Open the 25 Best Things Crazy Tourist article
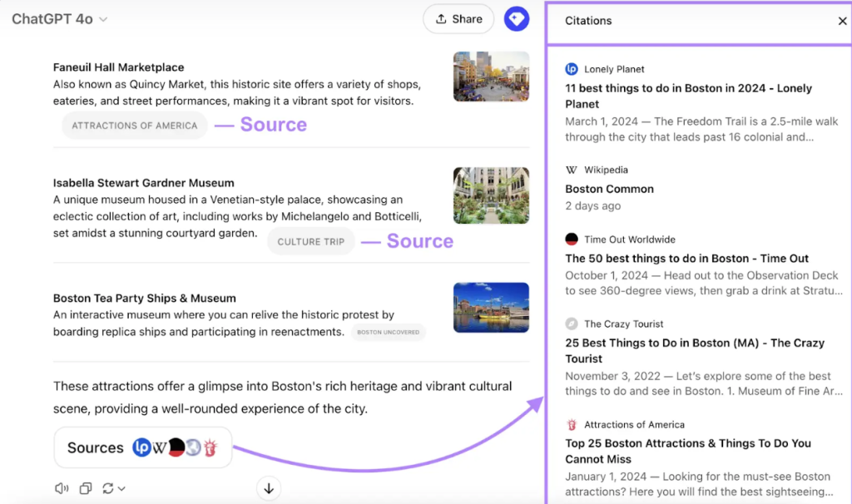The height and width of the screenshot is (504, 852). click(x=695, y=351)
